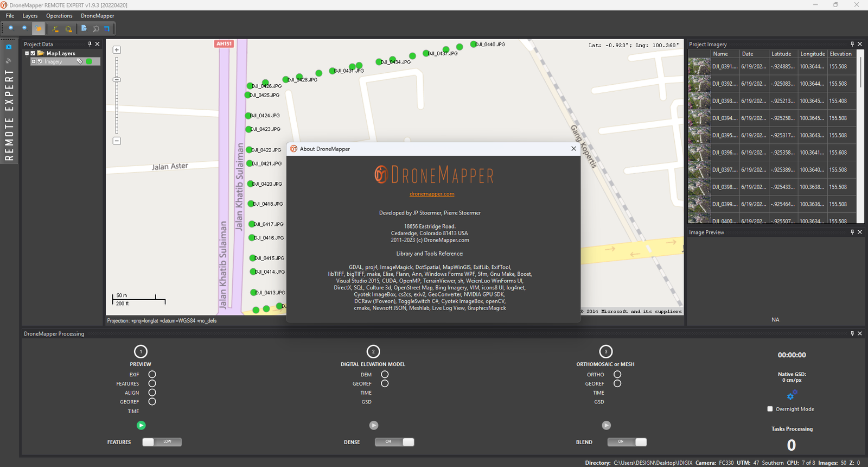Open the DroneMapper menu
This screenshot has height=467, width=868.
point(98,16)
